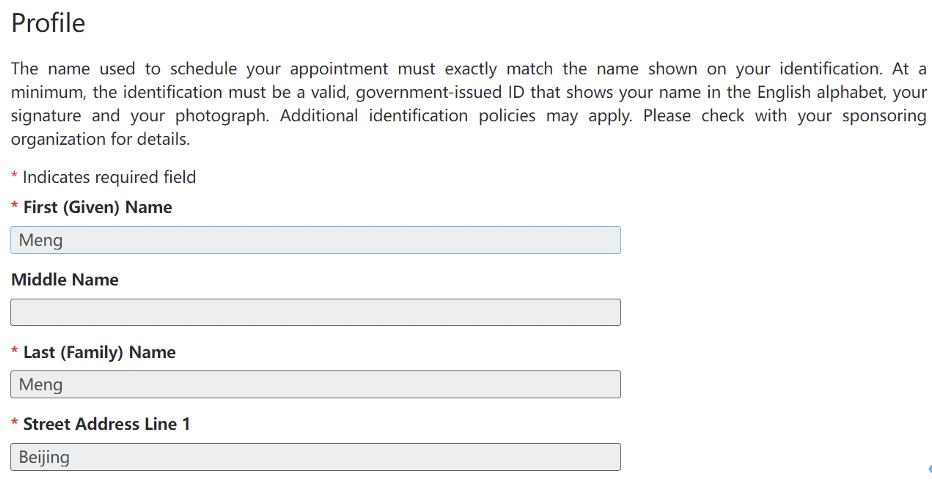932x498 pixels.
Task: Click the red asterisk beside Last (Family) Name
Action: 15,352
